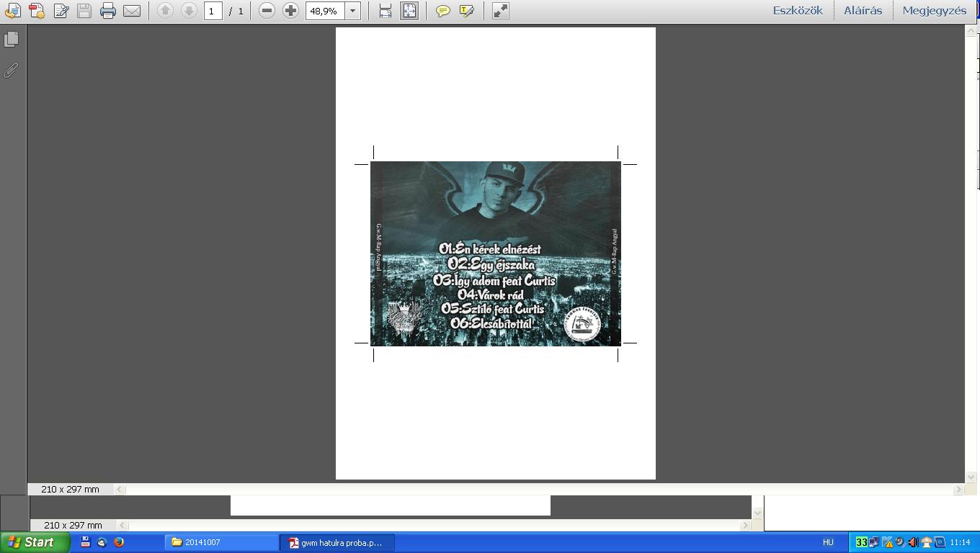The height and width of the screenshot is (553, 980).
Task: Click the horizontal scrollbar left arrow
Action: pyautogui.click(x=120, y=489)
